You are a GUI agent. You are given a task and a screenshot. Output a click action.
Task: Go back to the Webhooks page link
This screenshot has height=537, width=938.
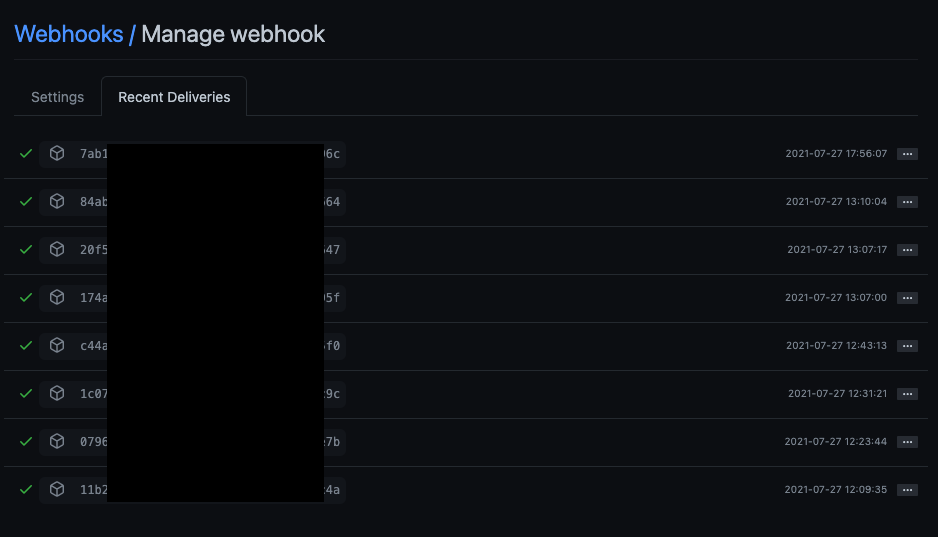pyautogui.click(x=69, y=34)
